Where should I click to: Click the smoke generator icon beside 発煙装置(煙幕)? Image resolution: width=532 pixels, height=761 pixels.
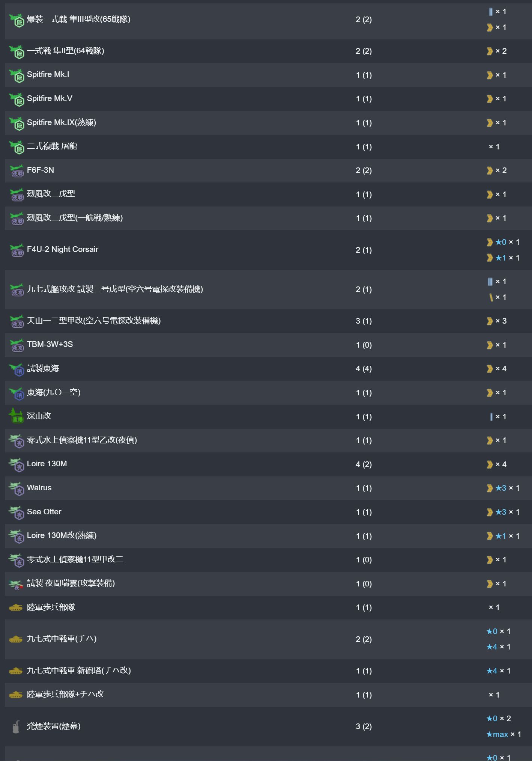tap(16, 726)
